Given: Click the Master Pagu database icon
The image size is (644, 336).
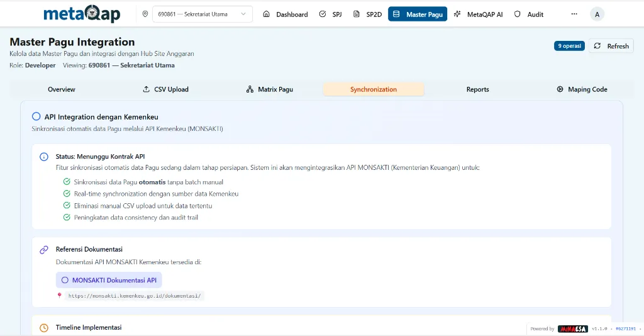Looking at the screenshot, I should click(396, 14).
